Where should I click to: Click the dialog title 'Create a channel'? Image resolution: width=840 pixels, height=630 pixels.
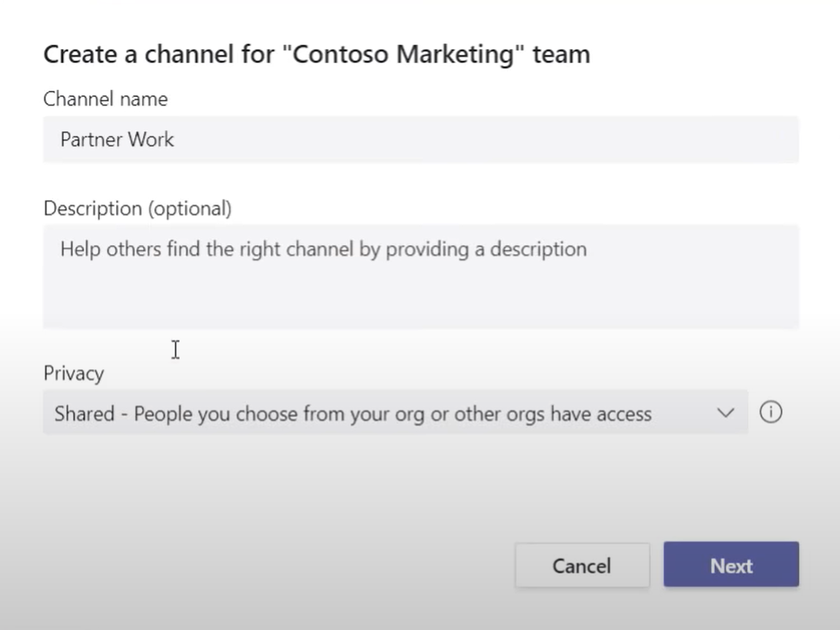pyautogui.click(x=317, y=54)
